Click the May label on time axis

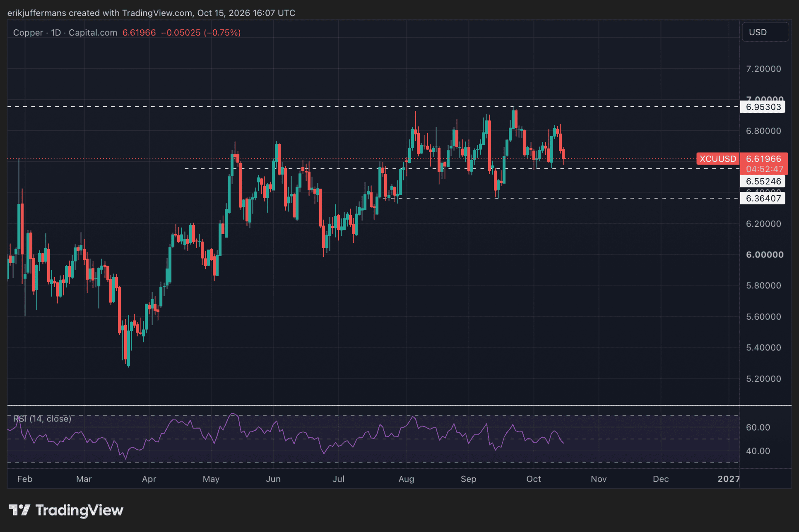211,479
